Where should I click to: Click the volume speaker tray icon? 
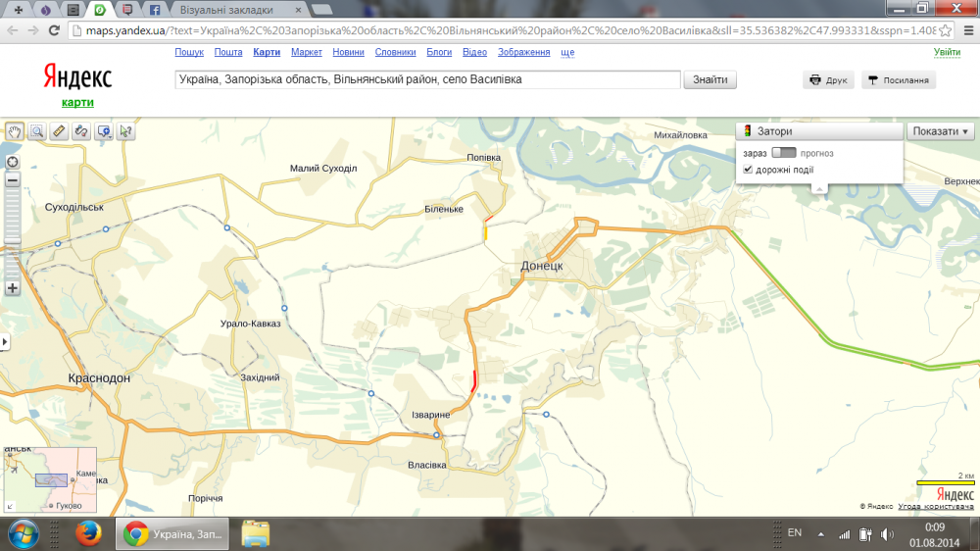[x=886, y=534]
